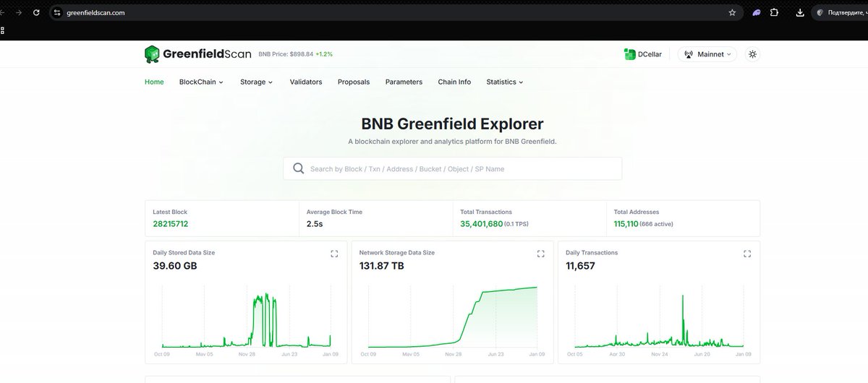This screenshot has width=868, height=383.
Task: Click the BNB Greenfield Explorer heading
Action: 452,124
